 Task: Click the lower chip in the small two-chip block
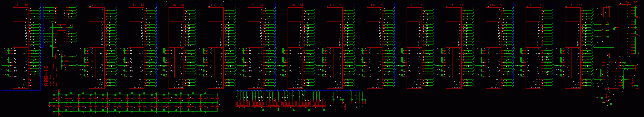click(62, 40)
